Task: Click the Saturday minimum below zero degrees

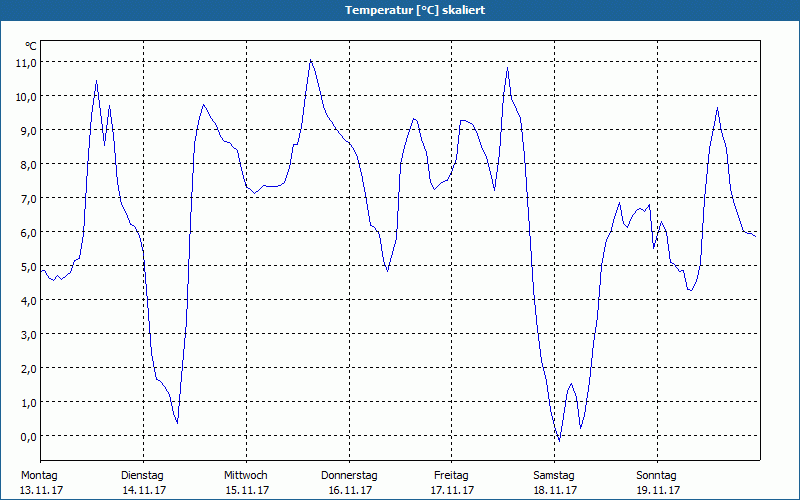Action: [559, 441]
